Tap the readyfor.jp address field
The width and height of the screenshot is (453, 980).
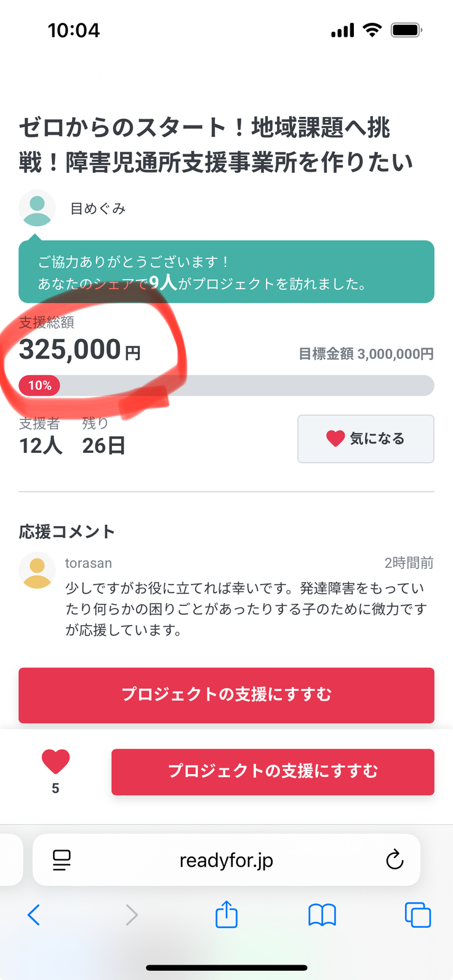[226, 860]
